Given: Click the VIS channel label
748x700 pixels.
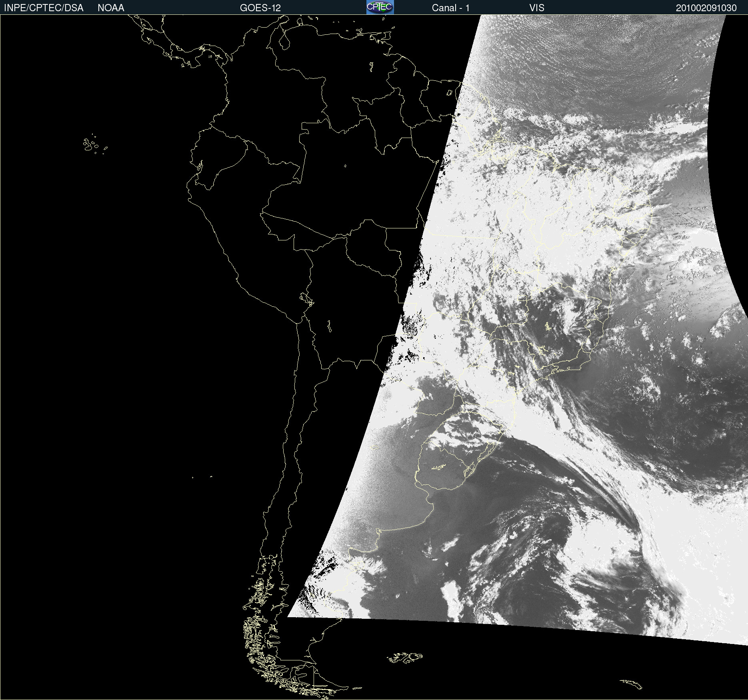Looking at the screenshot, I should 537,8.
